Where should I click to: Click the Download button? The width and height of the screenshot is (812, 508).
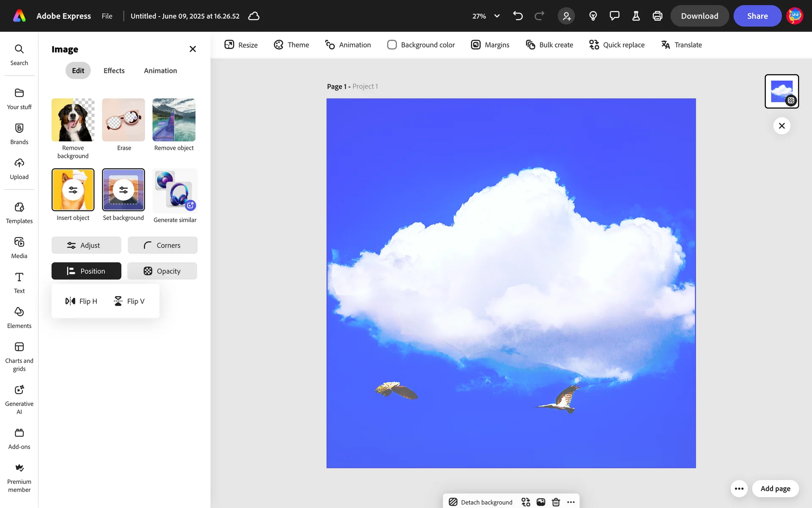click(x=699, y=16)
